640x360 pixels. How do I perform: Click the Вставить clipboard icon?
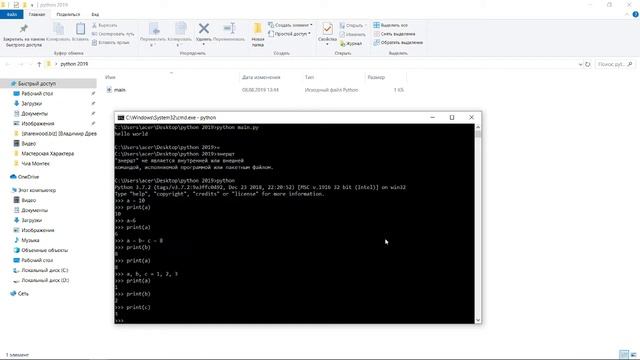[80, 29]
